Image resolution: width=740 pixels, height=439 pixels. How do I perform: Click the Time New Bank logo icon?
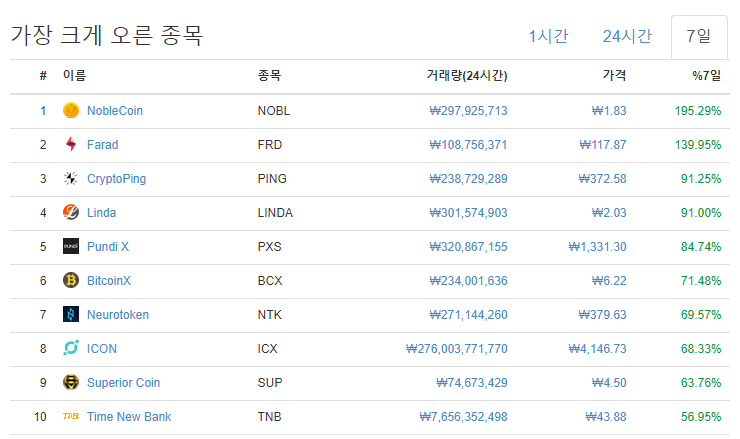click(x=71, y=417)
